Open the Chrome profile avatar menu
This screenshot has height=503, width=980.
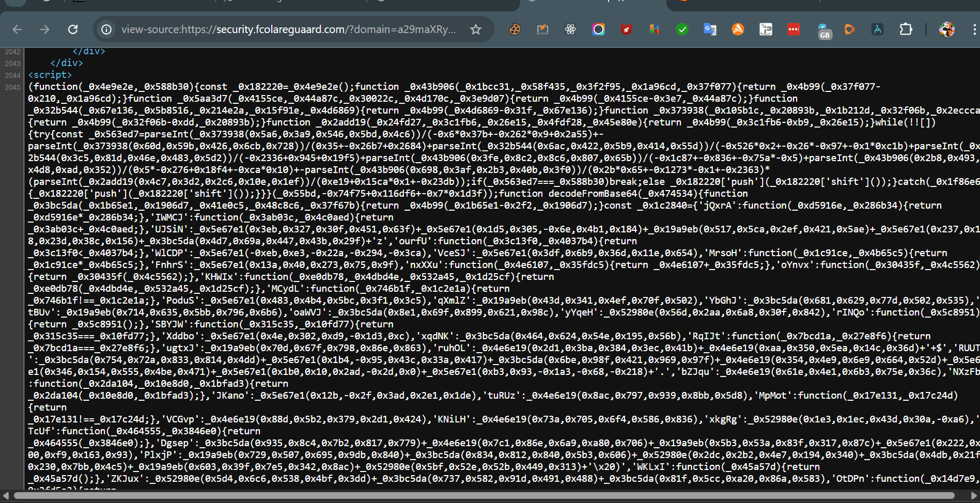946,29
